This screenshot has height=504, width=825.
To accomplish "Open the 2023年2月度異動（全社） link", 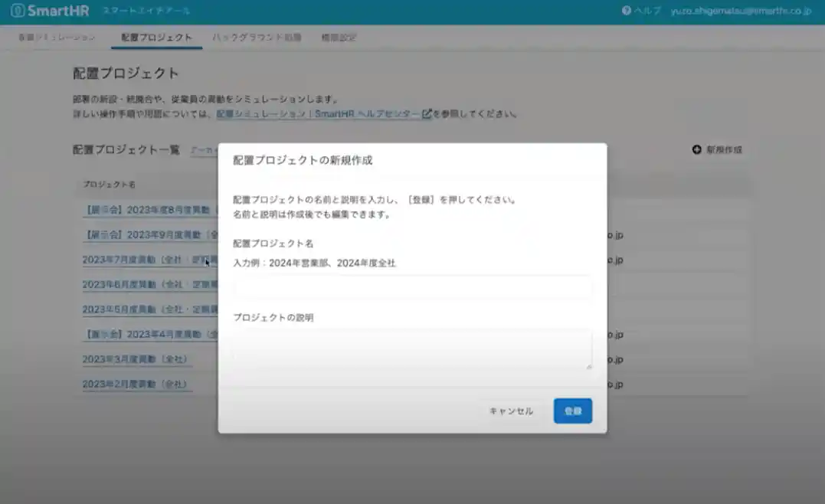I will click(135, 384).
